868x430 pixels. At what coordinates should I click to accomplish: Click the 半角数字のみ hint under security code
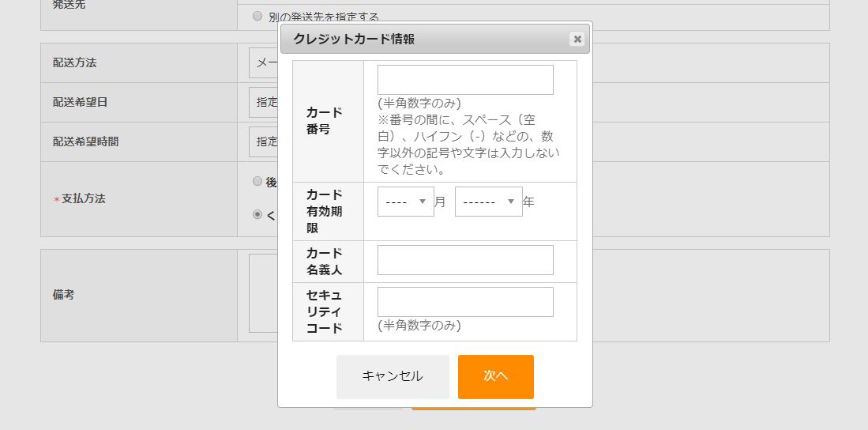tap(419, 326)
